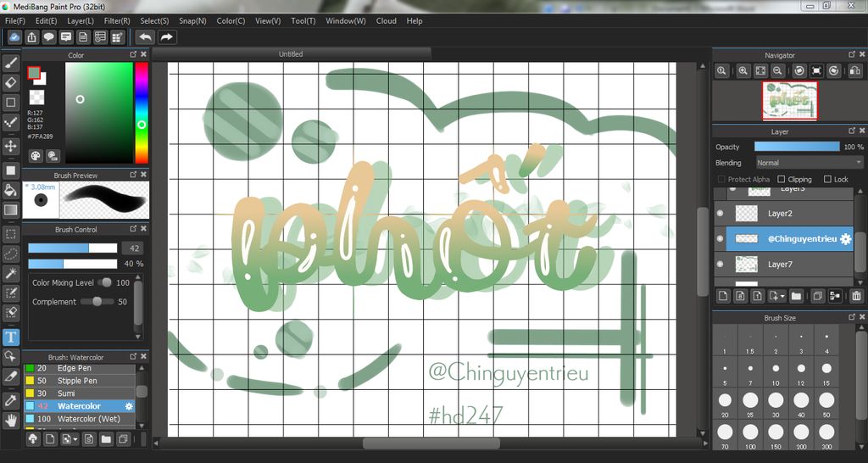
Task: Pop out the Color panel
Action: (133, 54)
